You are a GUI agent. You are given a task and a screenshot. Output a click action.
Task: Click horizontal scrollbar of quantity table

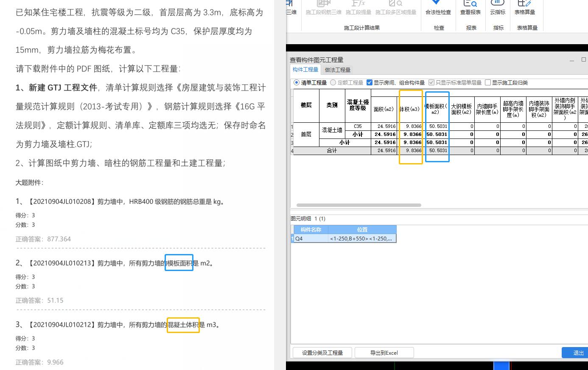[x=359, y=205]
